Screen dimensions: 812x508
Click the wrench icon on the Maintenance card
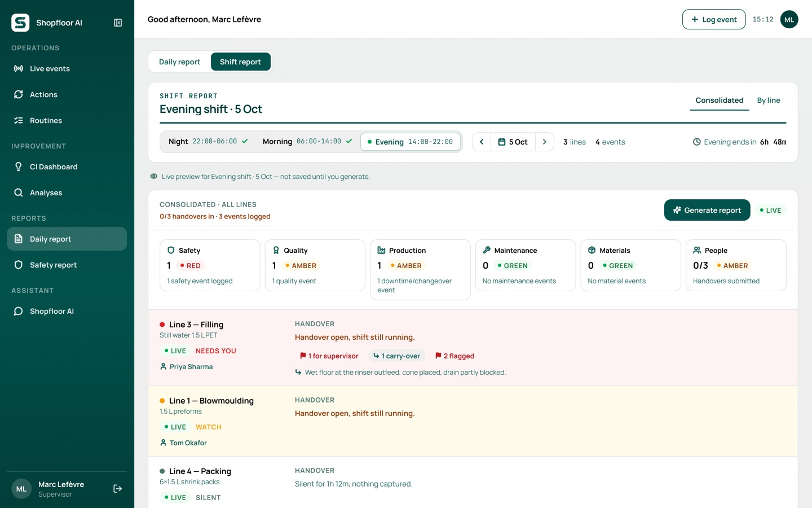[x=487, y=250]
